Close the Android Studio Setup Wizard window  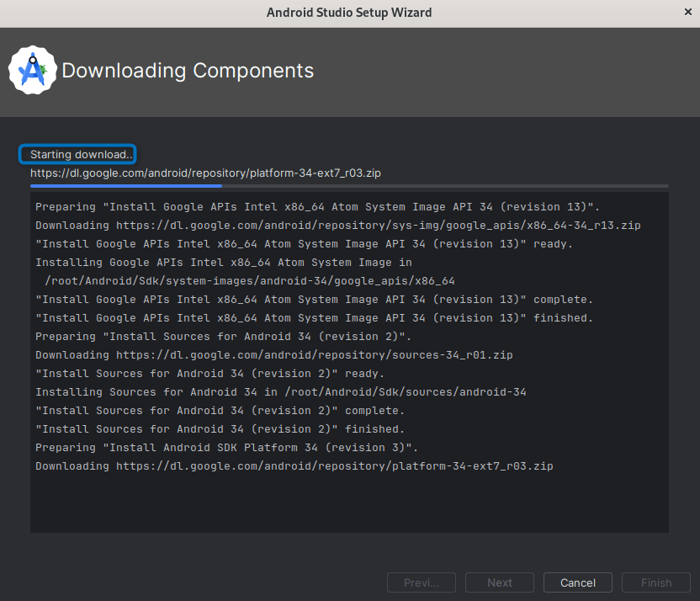pos(687,12)
